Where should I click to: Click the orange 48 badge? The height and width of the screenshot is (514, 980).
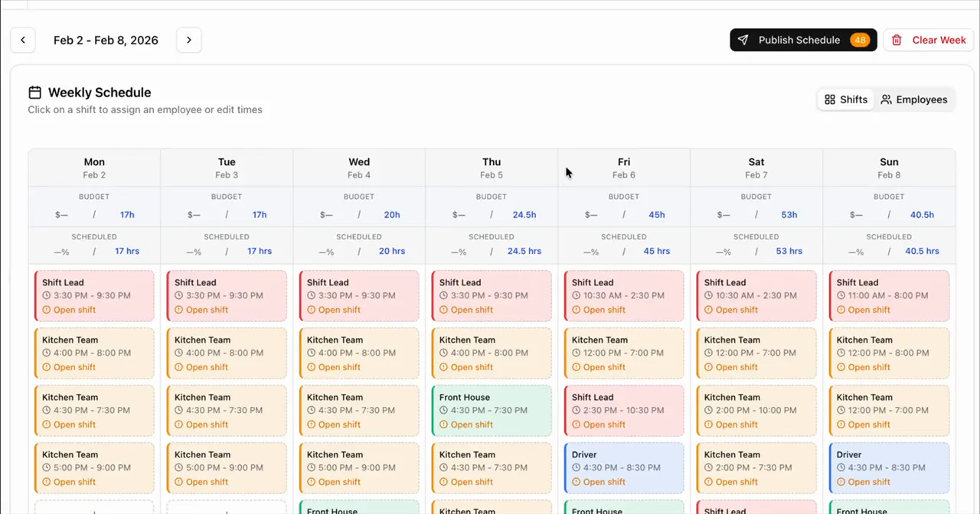860,40
